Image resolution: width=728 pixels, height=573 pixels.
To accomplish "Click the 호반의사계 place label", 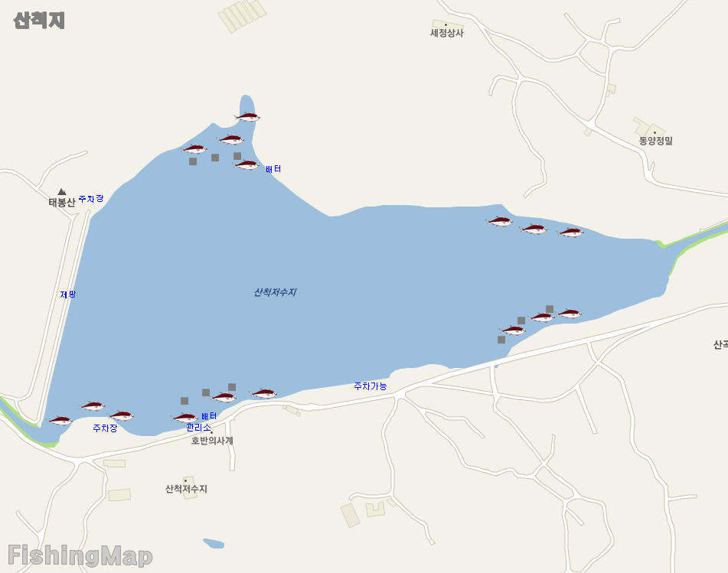I will tap(212, 441).
